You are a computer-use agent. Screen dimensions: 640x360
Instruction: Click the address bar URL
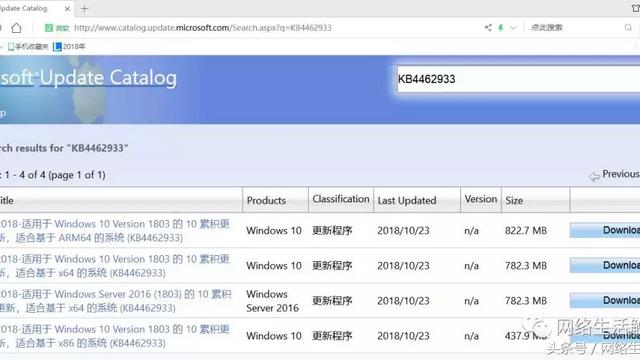(x=202, y=28)
